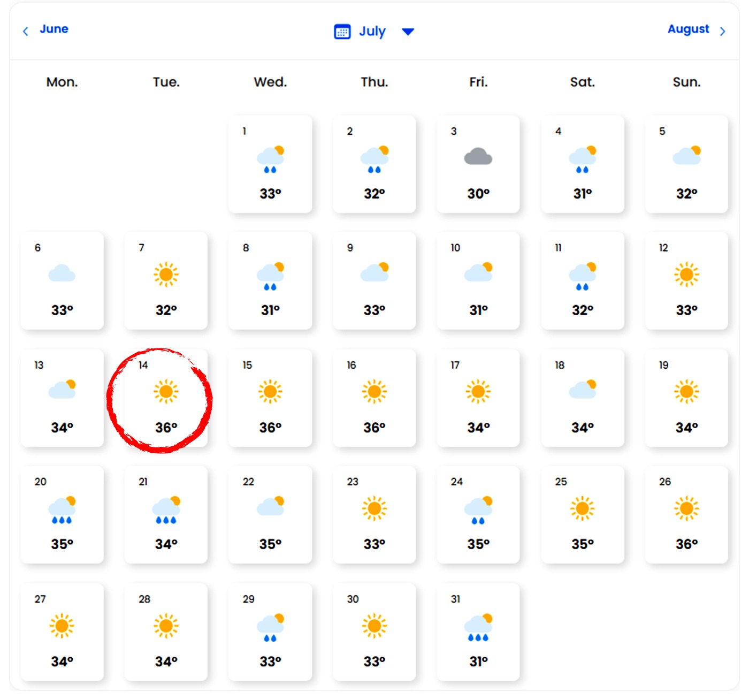Navigate to August via its link
Screen dimensions: 749x700
[689, 28]
